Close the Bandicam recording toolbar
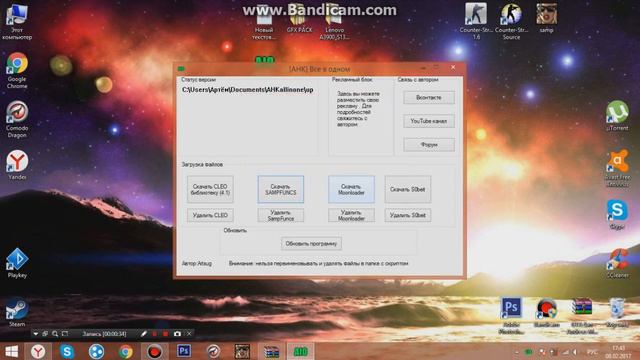 [189, 334]
